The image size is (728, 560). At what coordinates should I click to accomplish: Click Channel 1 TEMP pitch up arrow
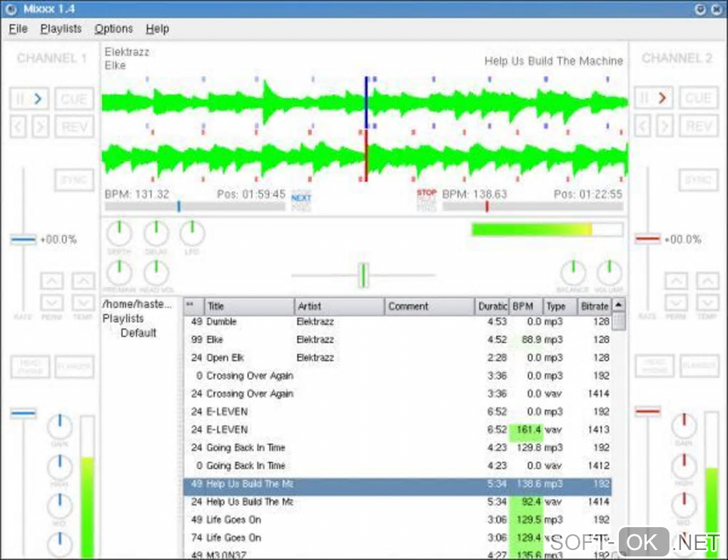click(83, 280)
